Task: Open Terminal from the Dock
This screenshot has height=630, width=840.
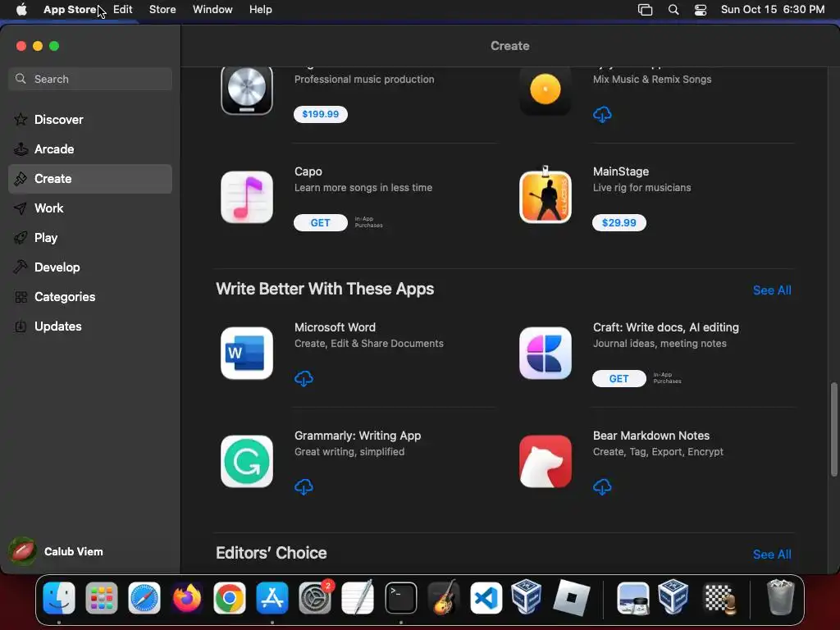Action: (400, 598)
